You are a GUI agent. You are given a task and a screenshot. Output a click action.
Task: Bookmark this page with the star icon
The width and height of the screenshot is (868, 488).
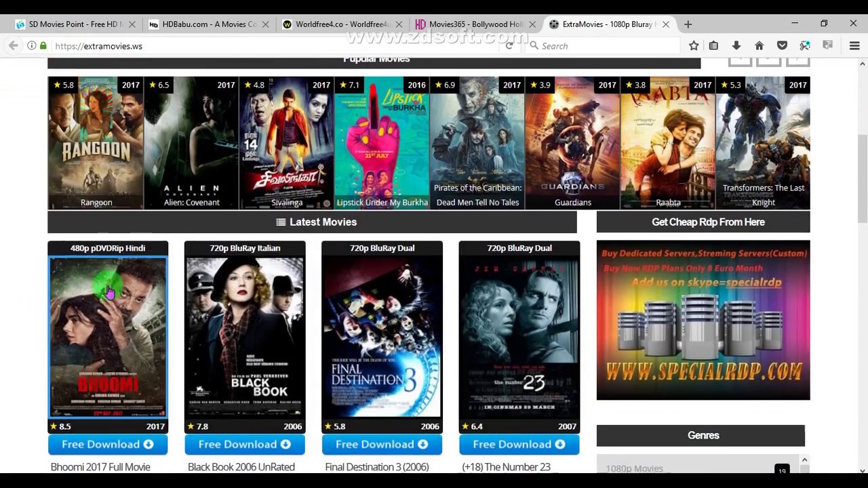tap(694, 45)
